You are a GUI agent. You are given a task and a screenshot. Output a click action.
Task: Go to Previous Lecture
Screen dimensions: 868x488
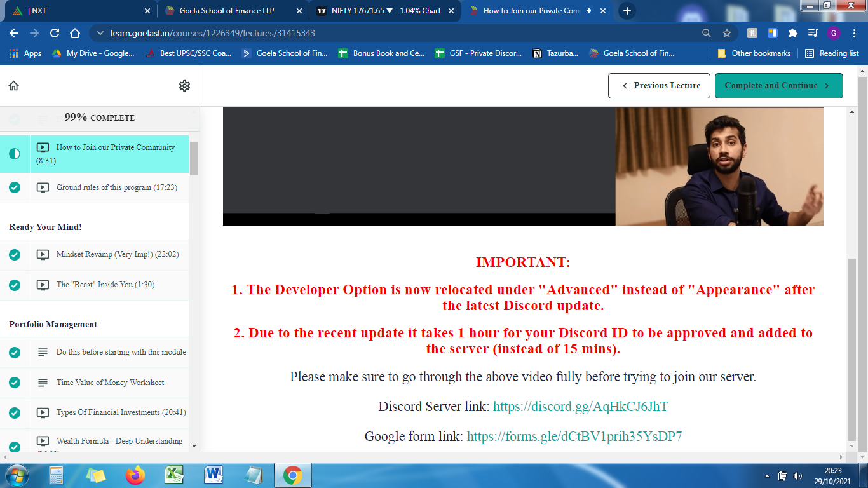(658, 86)
